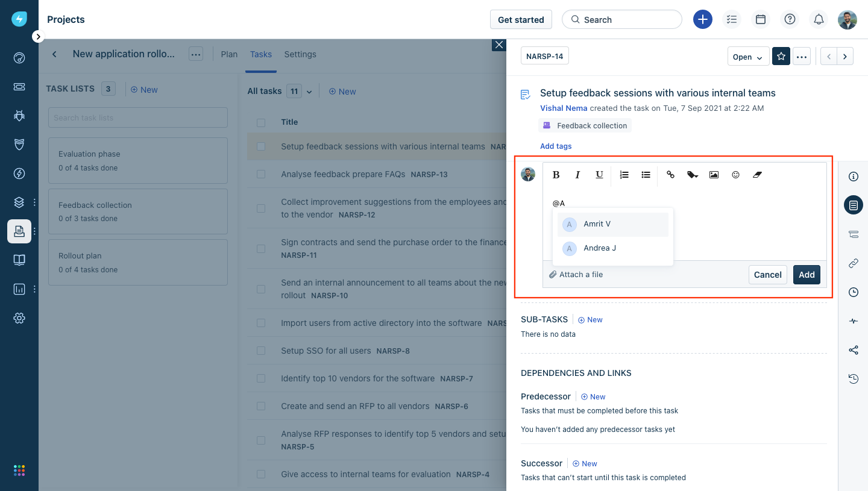Check the Setup feedback sessions task checkbox
868x491 pixels.
point(261,146)
